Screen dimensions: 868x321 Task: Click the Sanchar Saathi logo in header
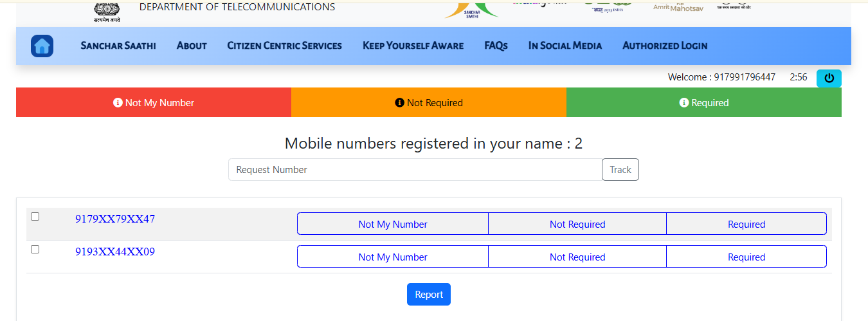click(471, 9)
